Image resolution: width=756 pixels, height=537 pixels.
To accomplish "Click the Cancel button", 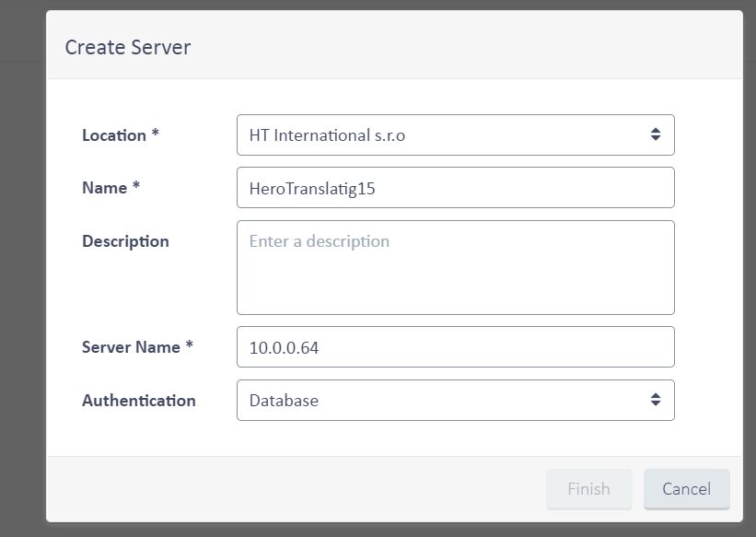I will [687, 489].
